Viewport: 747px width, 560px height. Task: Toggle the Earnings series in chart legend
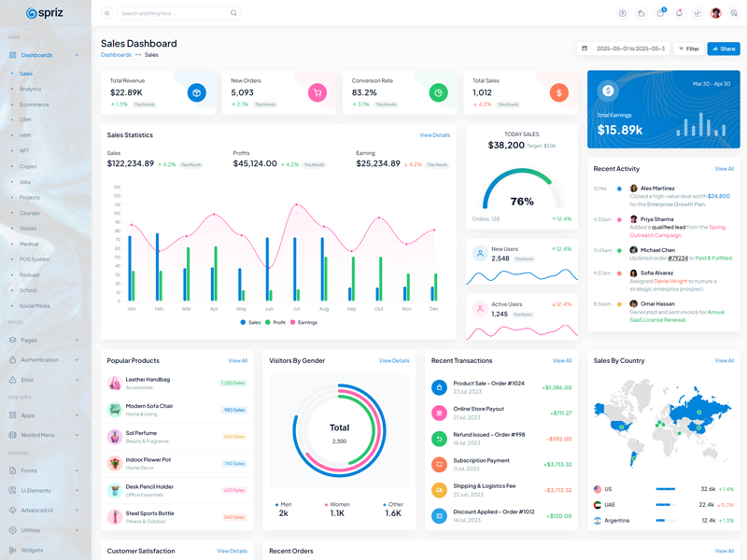point(303,322)
